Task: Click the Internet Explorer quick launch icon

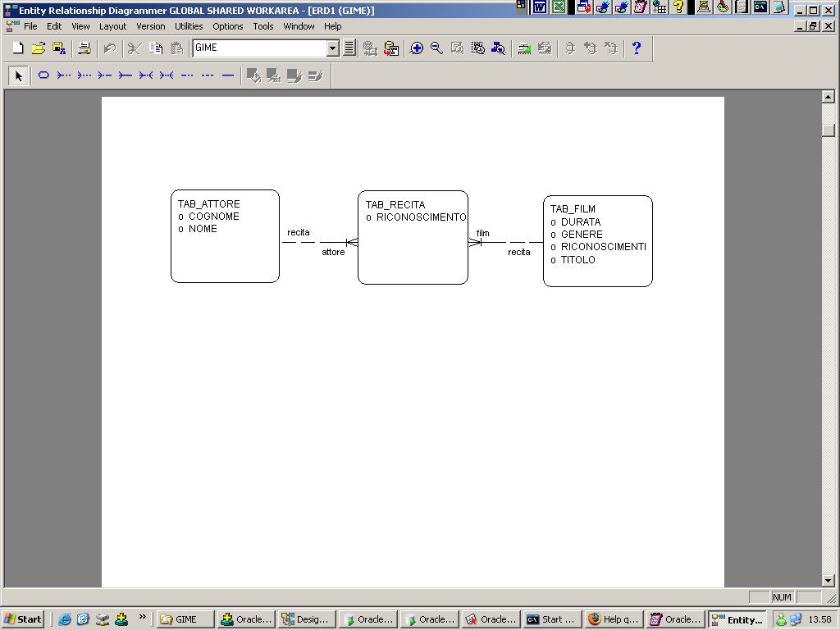Action: pos(64,620)
